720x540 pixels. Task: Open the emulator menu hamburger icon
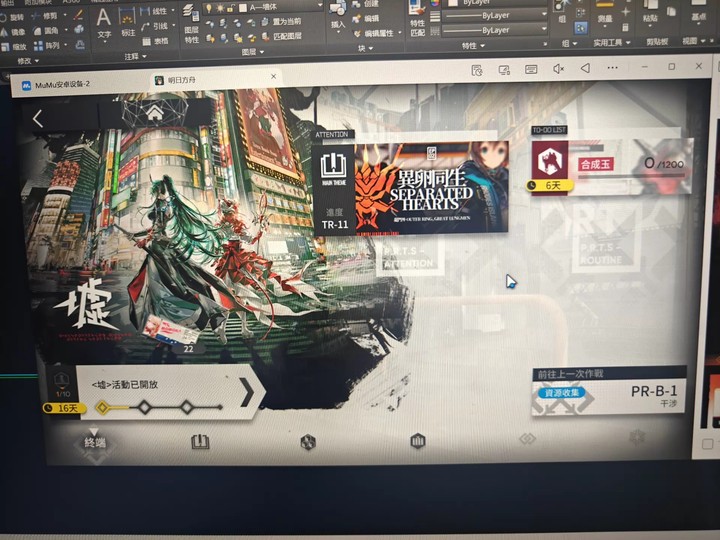[614, 67]
